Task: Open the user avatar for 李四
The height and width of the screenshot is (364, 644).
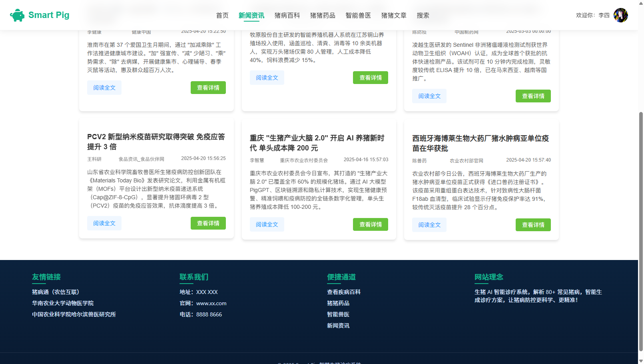Action: click(x=620, y=15)
